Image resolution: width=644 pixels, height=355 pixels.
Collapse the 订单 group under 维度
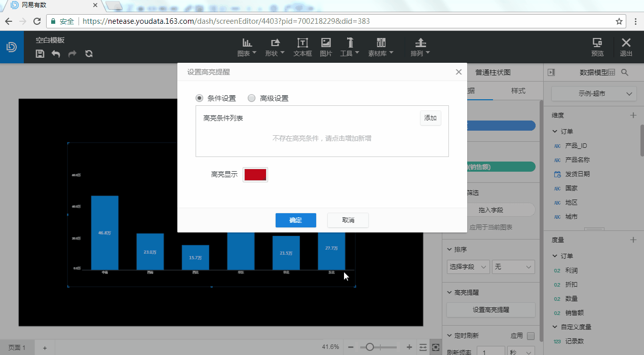tap(555, 132)
